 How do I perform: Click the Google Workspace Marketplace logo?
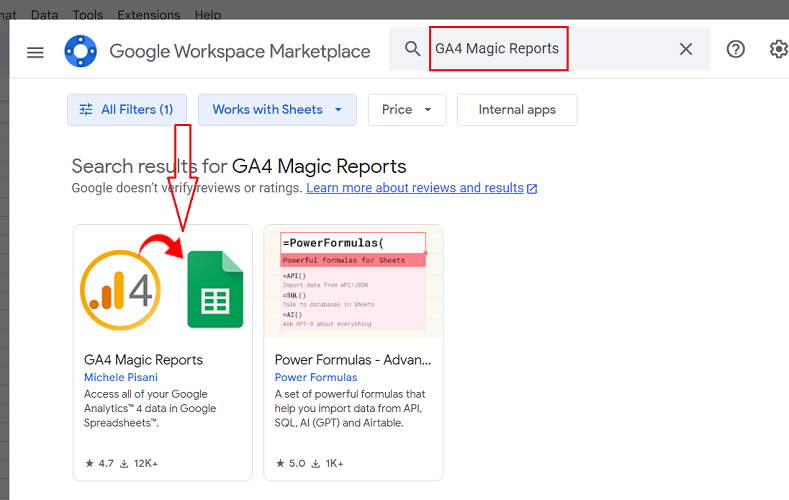[81, 51]
